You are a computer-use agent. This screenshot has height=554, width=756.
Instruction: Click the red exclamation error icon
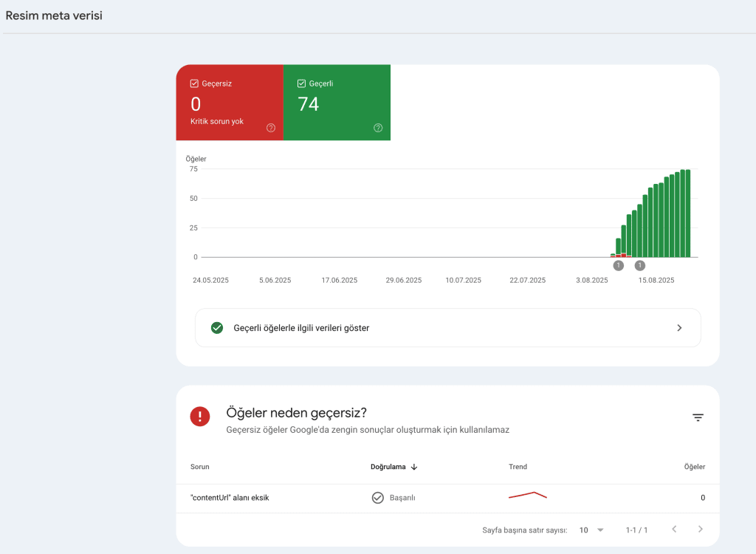pyautogui.click(x=200, y=417)
